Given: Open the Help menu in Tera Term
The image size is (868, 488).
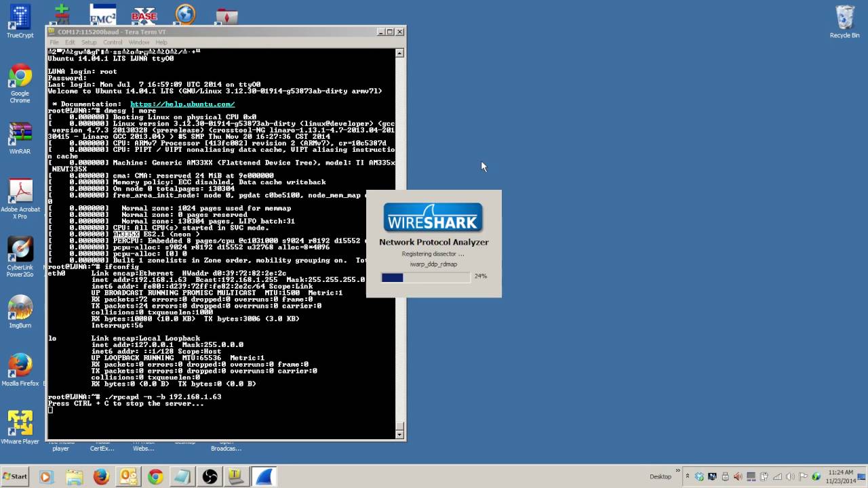Looking at the screenshot, I should 161,42.
